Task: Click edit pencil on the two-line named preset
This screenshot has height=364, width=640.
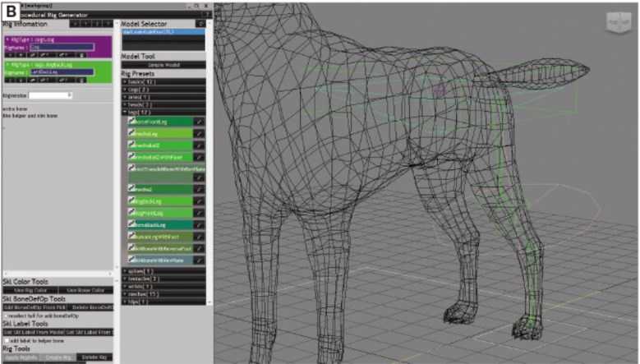Action: pos(199,177)
